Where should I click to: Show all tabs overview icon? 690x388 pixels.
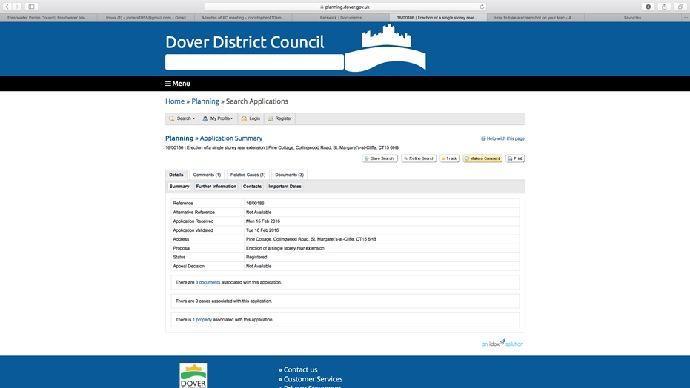tap(680, 7)
